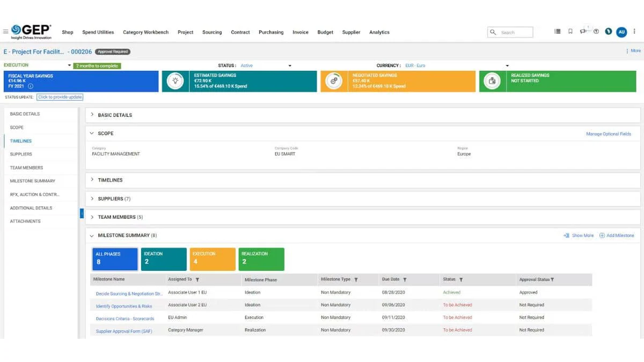Click the Add Milestone plus icon
The height and width of the screenshot is (362, 644).
[x=602, y=235]
